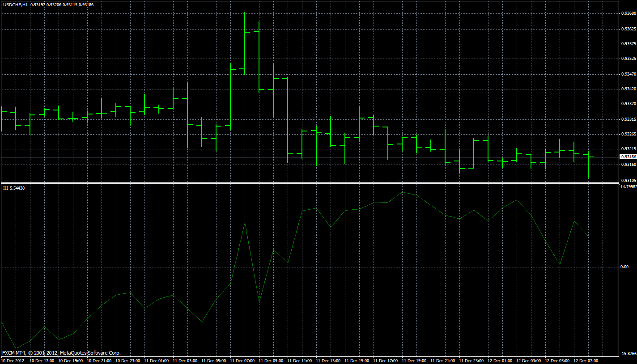
Task: Click the 0.93680 price scale label
Action: pyautogui.click(x=629, y=13)
